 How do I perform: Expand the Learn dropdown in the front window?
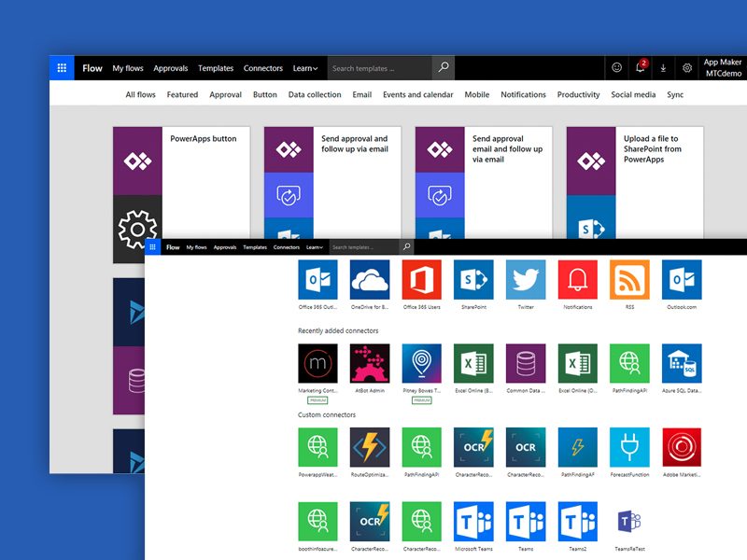pos(315,247)
